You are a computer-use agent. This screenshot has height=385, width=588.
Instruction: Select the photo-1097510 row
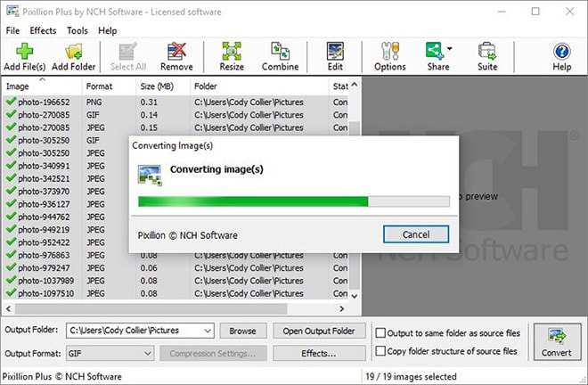point(176,293)
